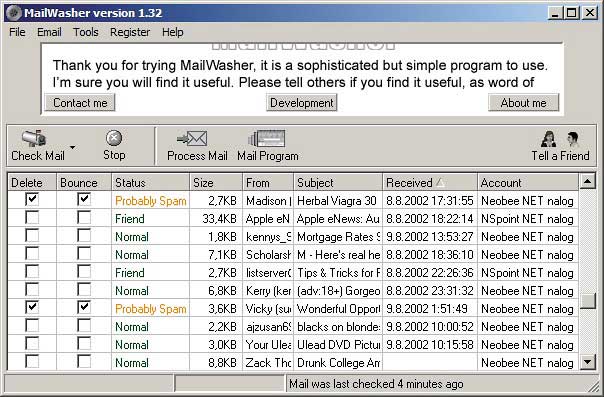The height and width of the screenshot is (397, 604).
Task: Sort by the From column header
Action: [268, 182]
